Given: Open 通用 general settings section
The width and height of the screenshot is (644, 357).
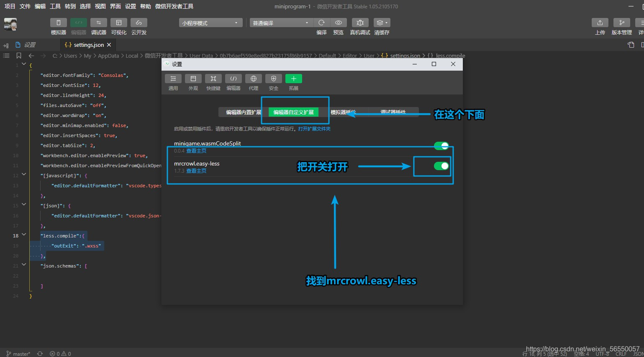Looking at the screenshot, I should click(173, 79).
